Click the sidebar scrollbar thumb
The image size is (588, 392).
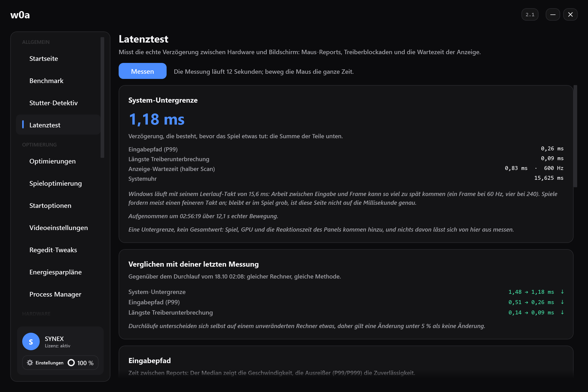102,97
